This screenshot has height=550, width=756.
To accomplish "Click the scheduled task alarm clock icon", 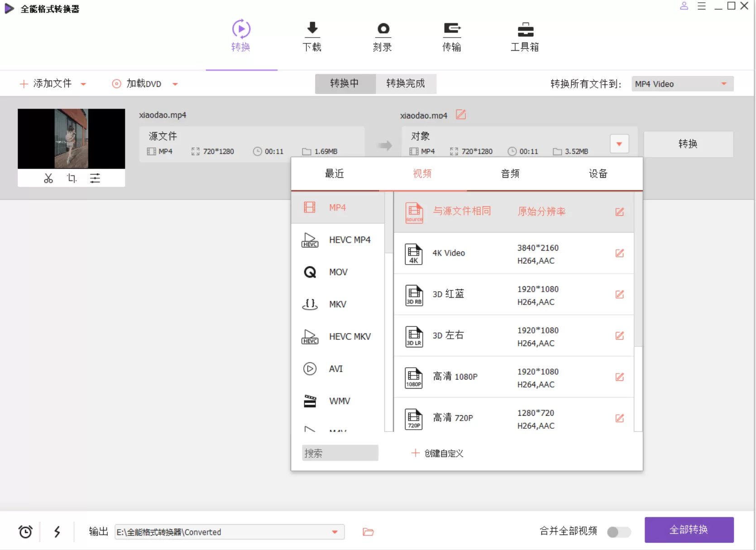I will (x=25, y=531).
